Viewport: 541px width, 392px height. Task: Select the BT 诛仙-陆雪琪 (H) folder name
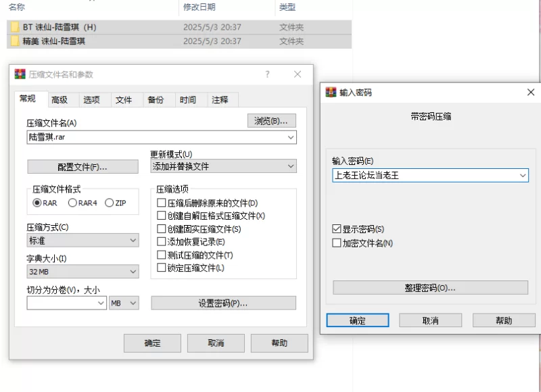coord(60,27)
